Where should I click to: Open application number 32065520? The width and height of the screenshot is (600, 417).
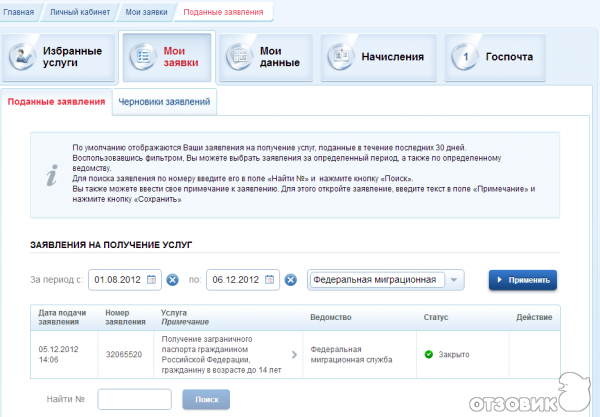[x=125, y=355]
